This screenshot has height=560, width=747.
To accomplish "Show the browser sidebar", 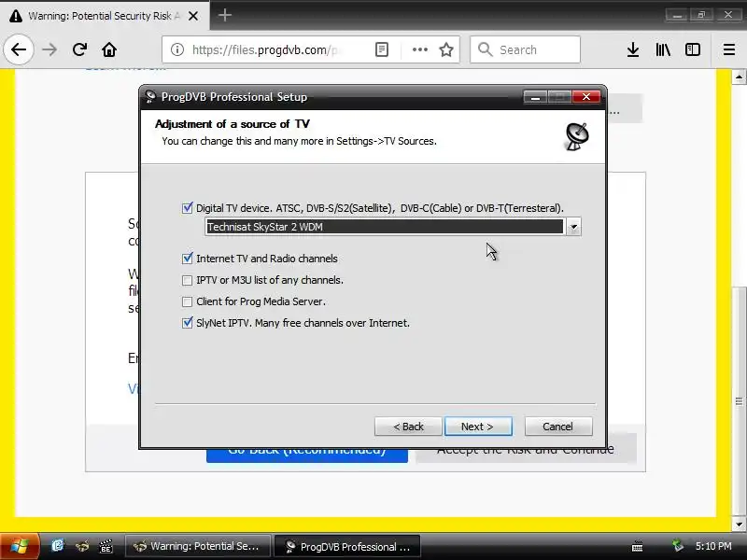I will pos(692,49).
